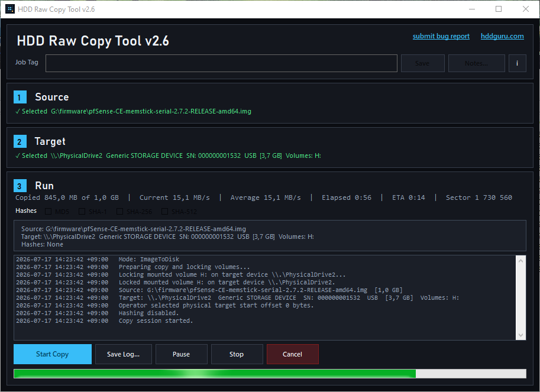Enable the SHA-256 hash checkbox

tap(120, 211)
